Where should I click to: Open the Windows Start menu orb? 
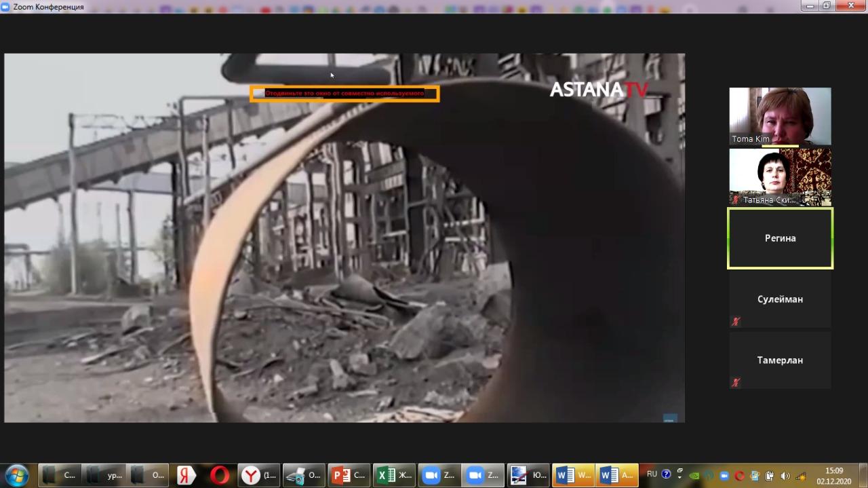pyautogui.click(x=16, y=475)
